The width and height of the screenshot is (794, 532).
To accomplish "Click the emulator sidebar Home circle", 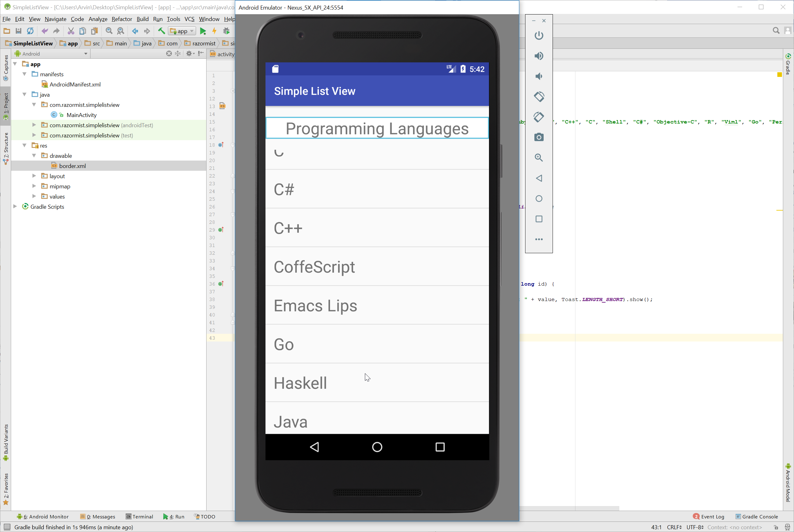I will (539, 199).
